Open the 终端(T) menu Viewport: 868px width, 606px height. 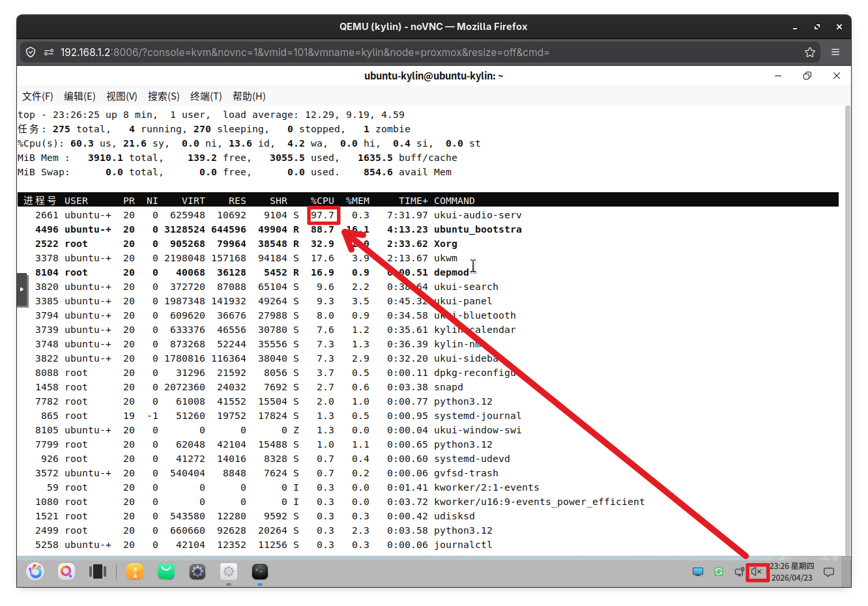[x=206, y=96]
